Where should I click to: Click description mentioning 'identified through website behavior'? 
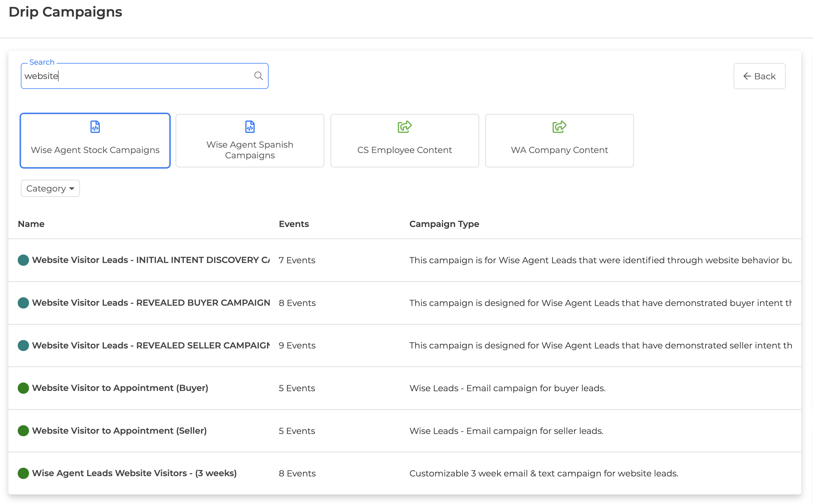click(x=600, y=260)
